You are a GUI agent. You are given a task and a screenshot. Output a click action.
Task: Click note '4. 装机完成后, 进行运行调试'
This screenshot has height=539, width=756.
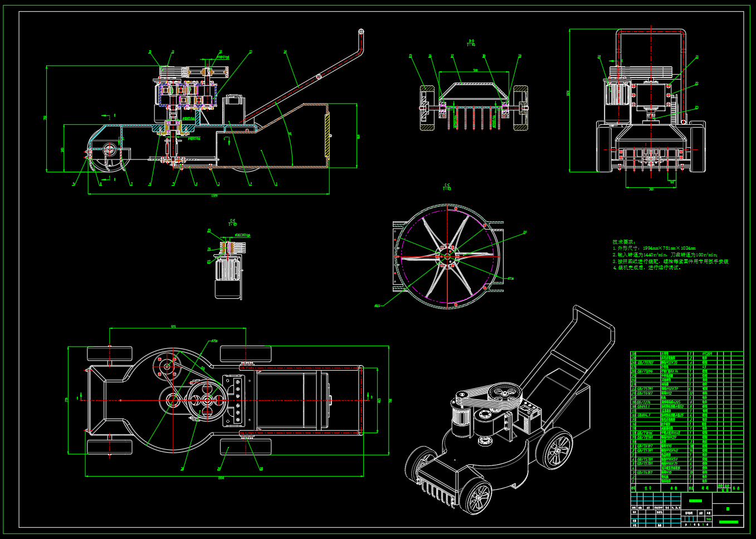click(x=647, y=268)
